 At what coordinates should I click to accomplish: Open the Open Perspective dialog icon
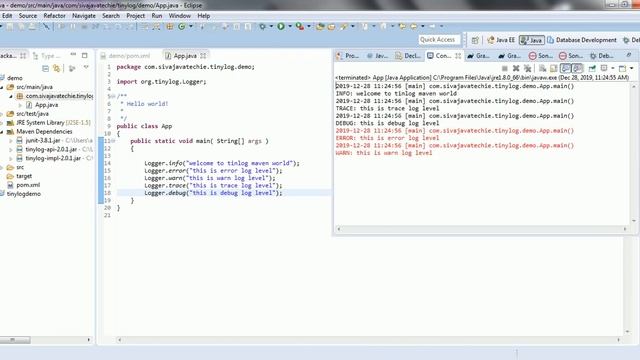point(475,40)
